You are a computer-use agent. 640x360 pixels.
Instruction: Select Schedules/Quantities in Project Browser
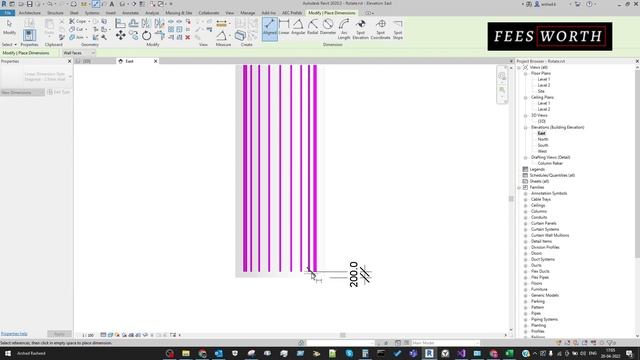tap(552, 176)
